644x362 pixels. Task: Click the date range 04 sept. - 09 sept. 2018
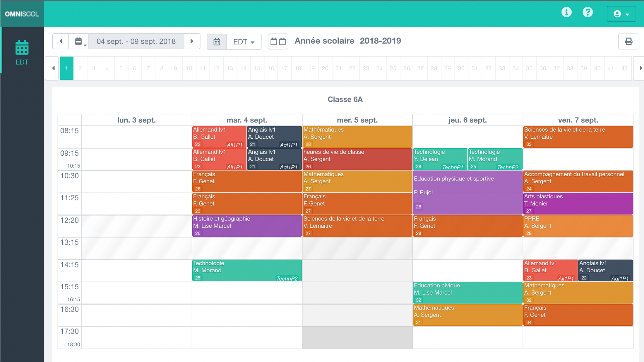pyautogui.click(x=136, y=41)
